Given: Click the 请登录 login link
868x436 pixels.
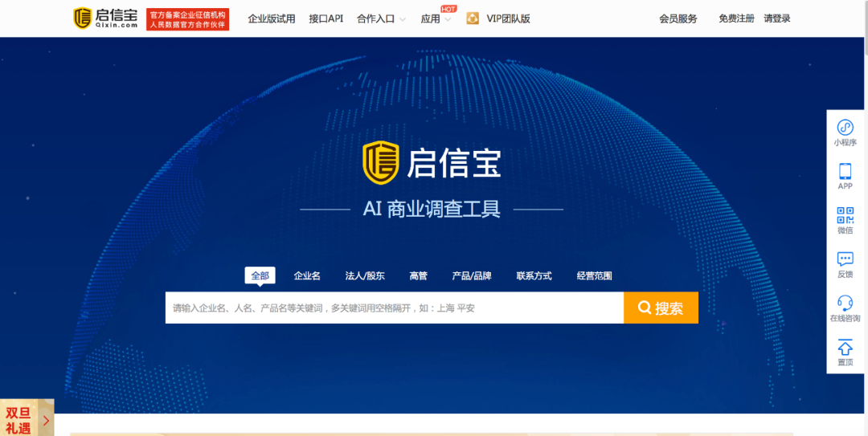Looking at the screenshot, I should [x=777, y=18].
